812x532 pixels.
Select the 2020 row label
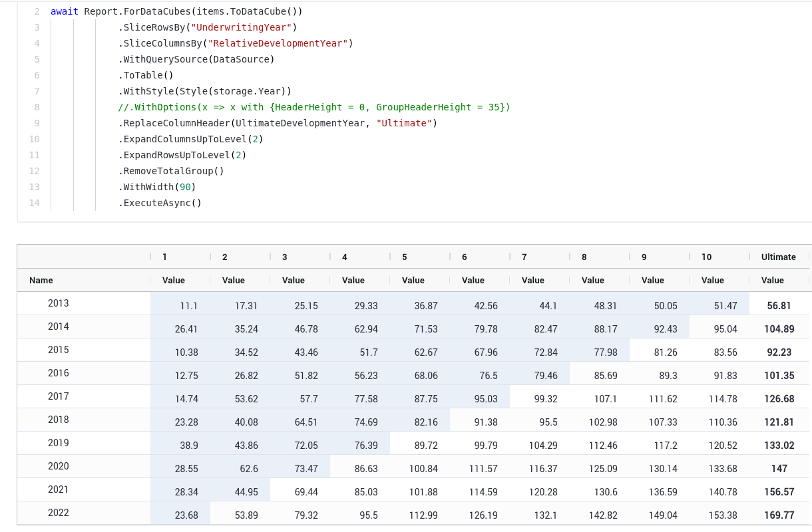click(59, 466)
